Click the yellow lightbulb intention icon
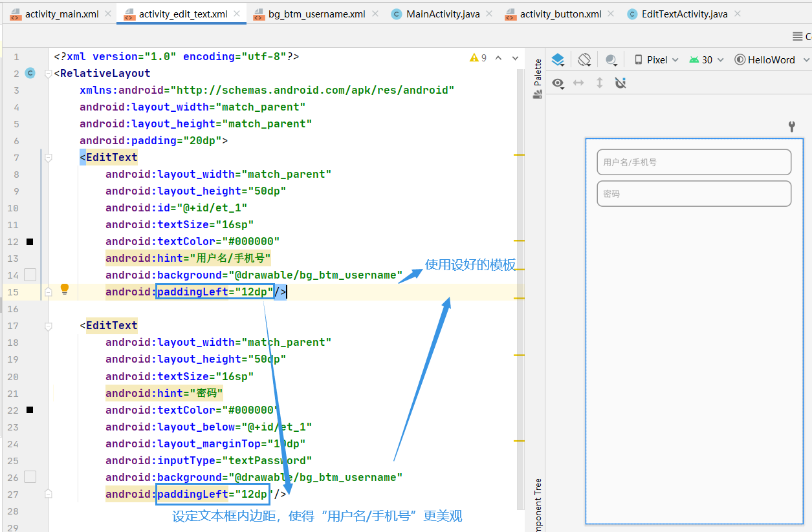The height and width of the screenshot is (532, 812). point(65,289)
